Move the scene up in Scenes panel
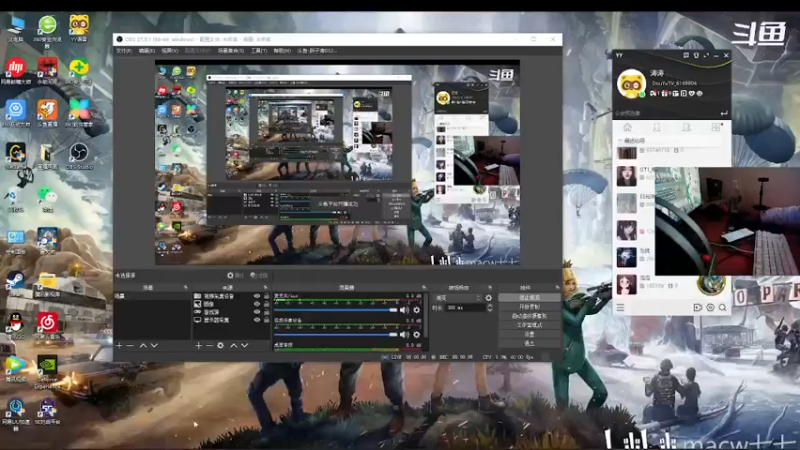The width and height of the screenshot is (800, 450). click(143, 345)
